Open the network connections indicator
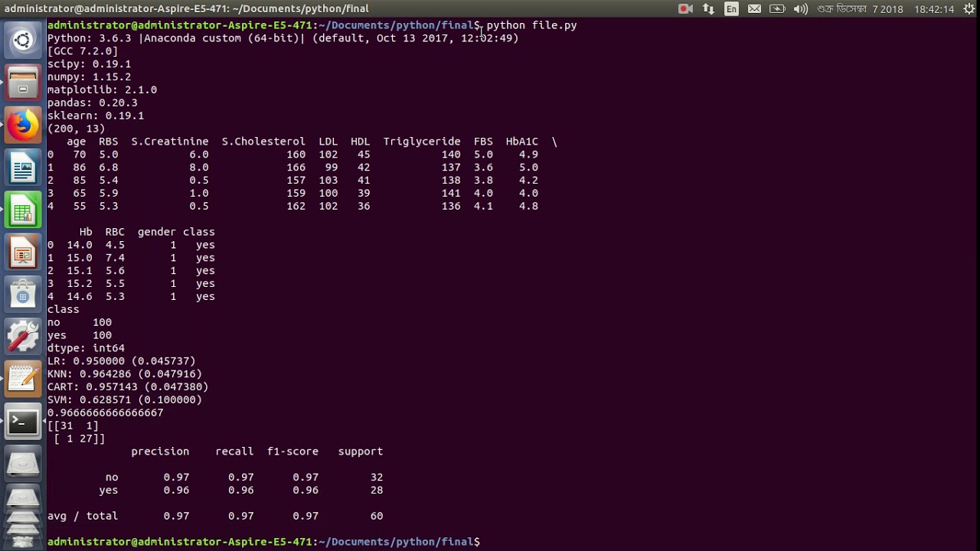The width and height of the screenshot is (980, 551). (709, 9)
